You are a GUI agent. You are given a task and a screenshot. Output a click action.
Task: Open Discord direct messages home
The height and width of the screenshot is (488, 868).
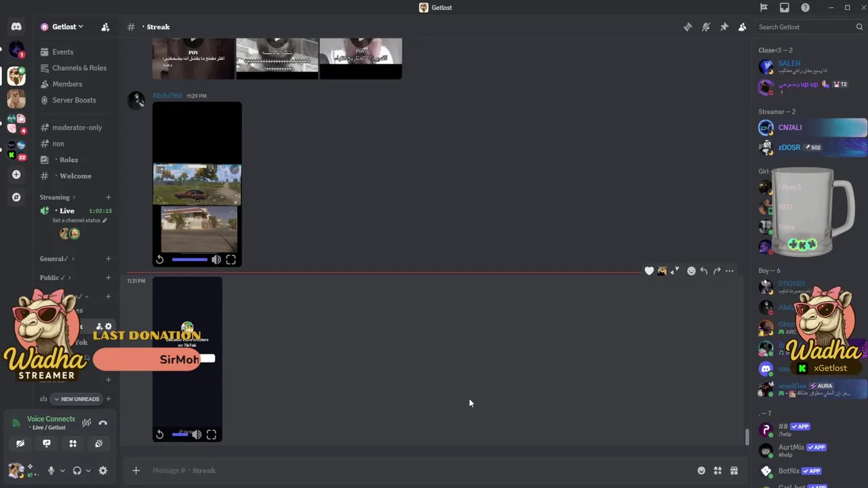[16, 27]
